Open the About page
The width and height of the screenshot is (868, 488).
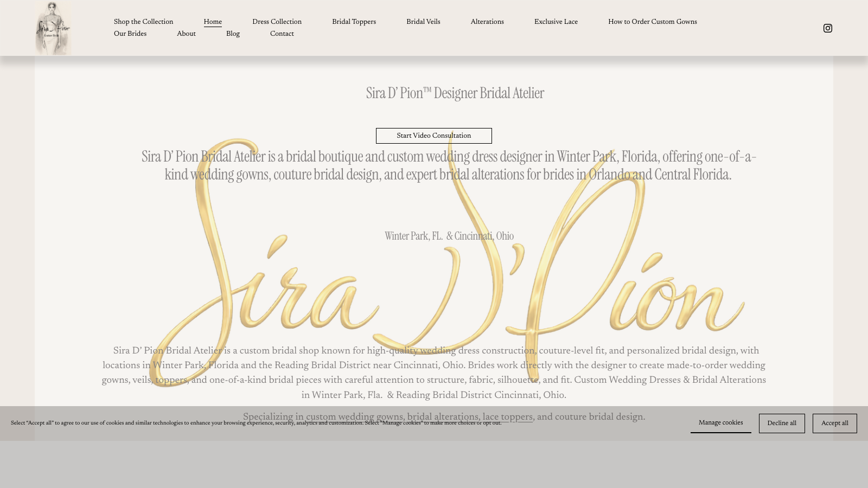pyautogui.click(x=186, y=34)
